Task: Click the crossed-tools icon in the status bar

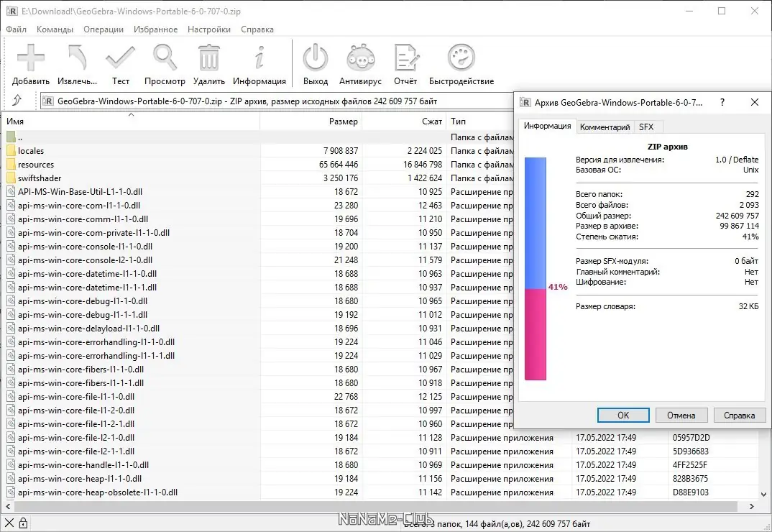Action: 9,523
